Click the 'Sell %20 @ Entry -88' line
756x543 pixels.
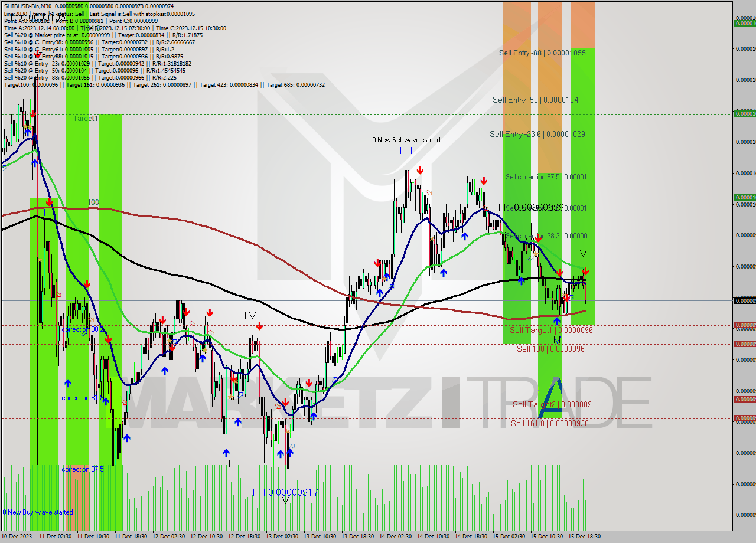[x=90, y=77]
